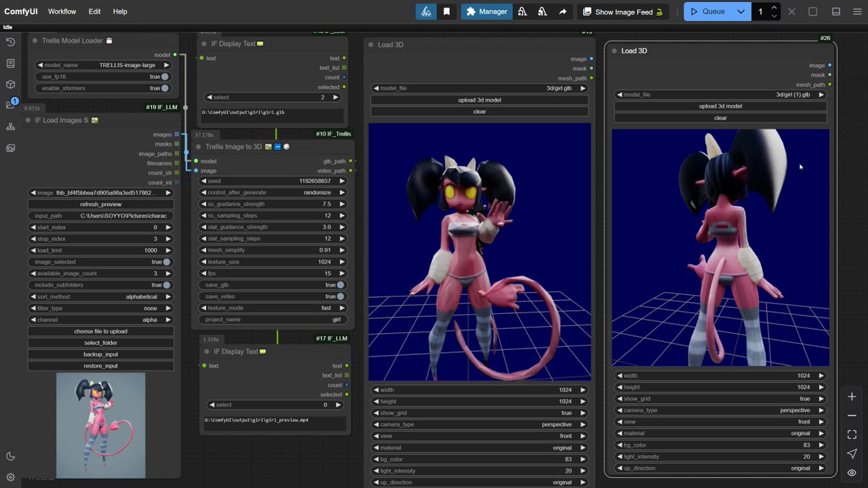This screenshot has width=868, height=488.
Task: Click second vacuum icon before share arrow
Action: click(x=542, y=12)
